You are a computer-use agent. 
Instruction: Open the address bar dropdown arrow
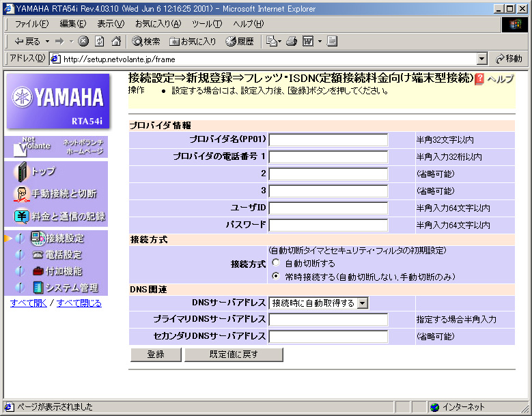(x=482, y=59)
